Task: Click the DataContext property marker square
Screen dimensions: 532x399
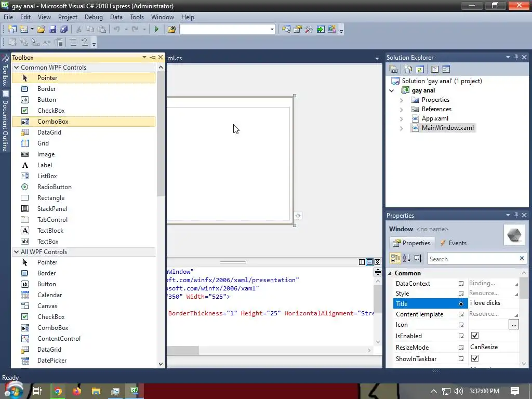Action: point(461,283)
